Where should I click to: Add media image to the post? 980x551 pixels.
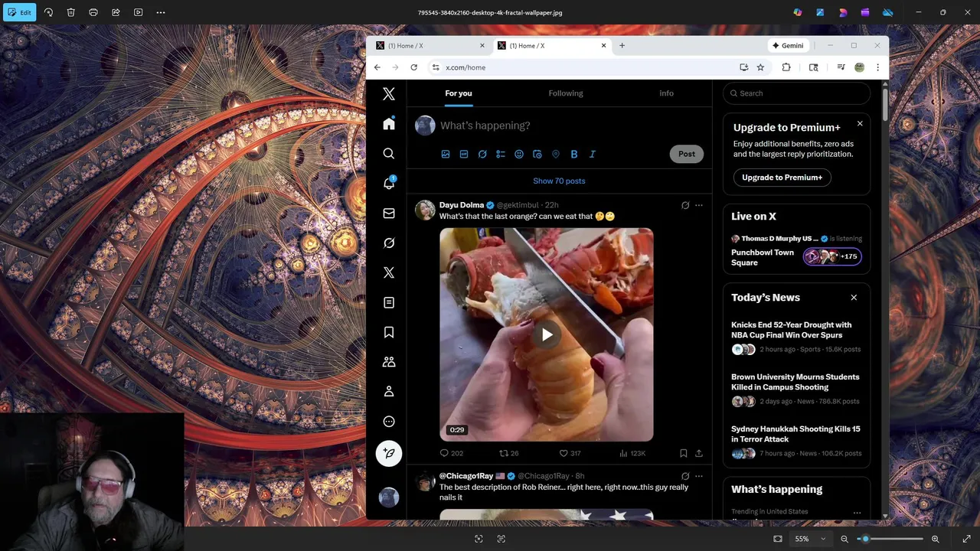tap(446, 155)
